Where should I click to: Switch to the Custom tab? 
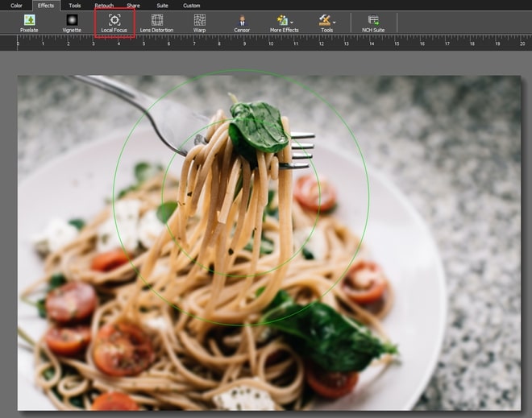tap(192, 6)
